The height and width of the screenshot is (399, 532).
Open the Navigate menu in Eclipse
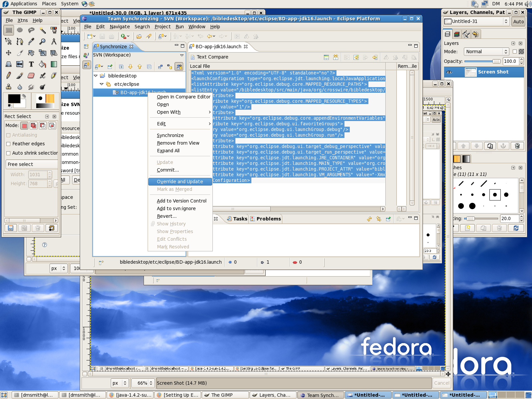pyautogui.click(x=120, y=27)
